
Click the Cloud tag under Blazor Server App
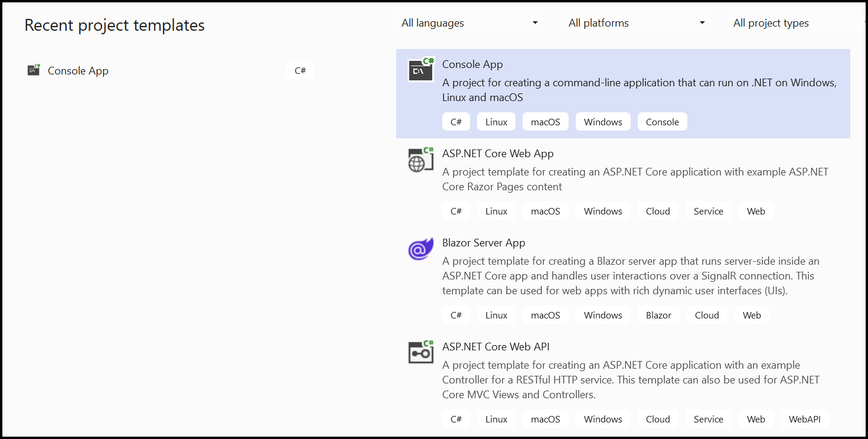(x=707, y=315)
